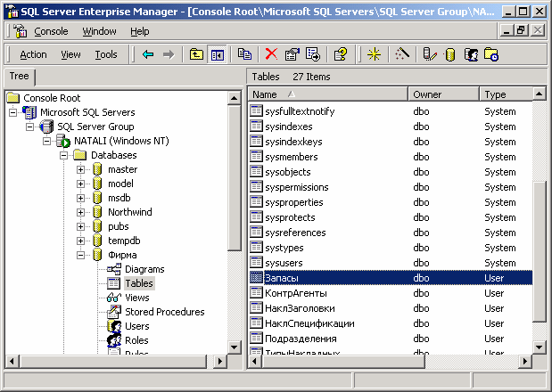Expand the tempdb database node

pyautogui.click(x=80, y=241)
